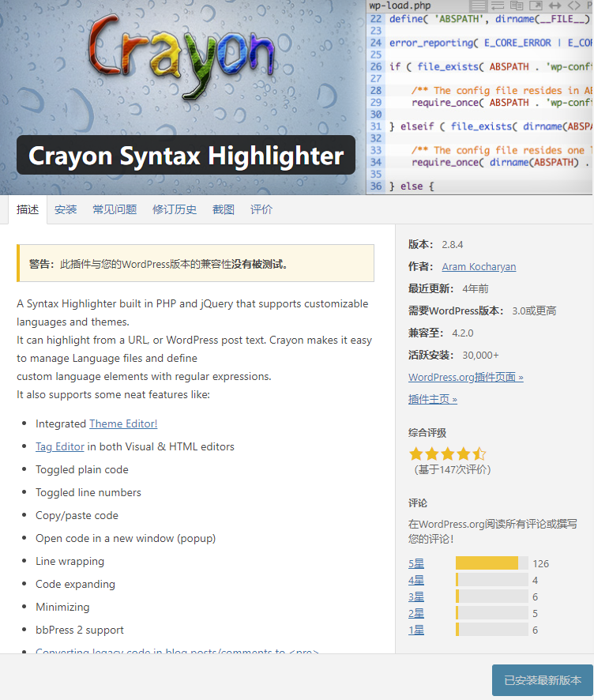Click the 2-star rating bar with 5
The image size is (594, 700).
(492, 613)
